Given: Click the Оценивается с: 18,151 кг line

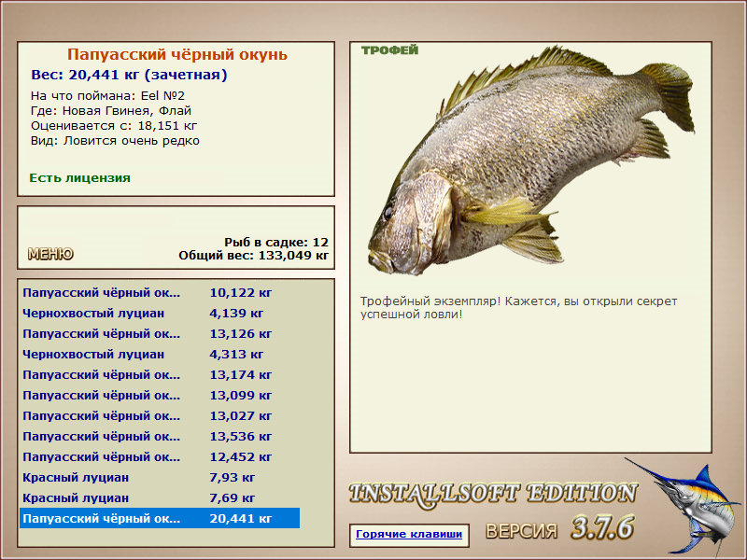Looking at the screenshot, I should tap(114, 126).
